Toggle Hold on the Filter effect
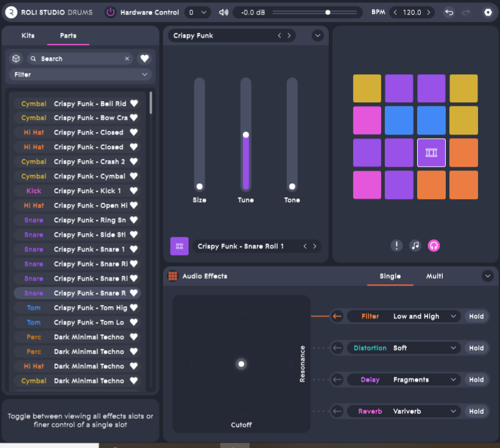The height and width of the screenshot is (448, 500). (x=476, y=316)
